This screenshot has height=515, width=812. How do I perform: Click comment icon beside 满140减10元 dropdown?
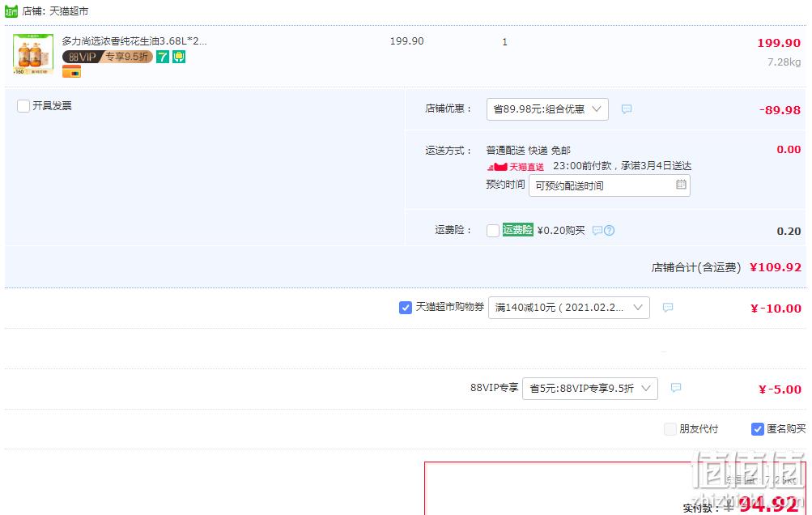tap(668, 307)
